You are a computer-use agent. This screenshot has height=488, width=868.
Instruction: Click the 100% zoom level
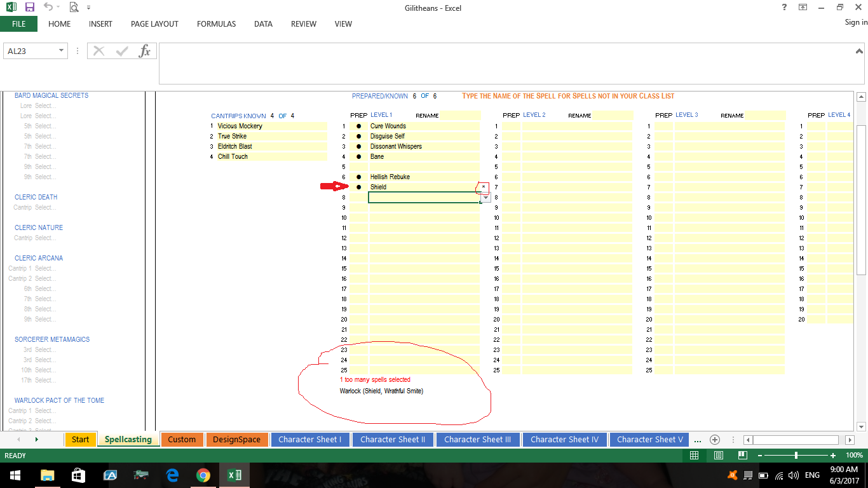[x=855, y=456]
